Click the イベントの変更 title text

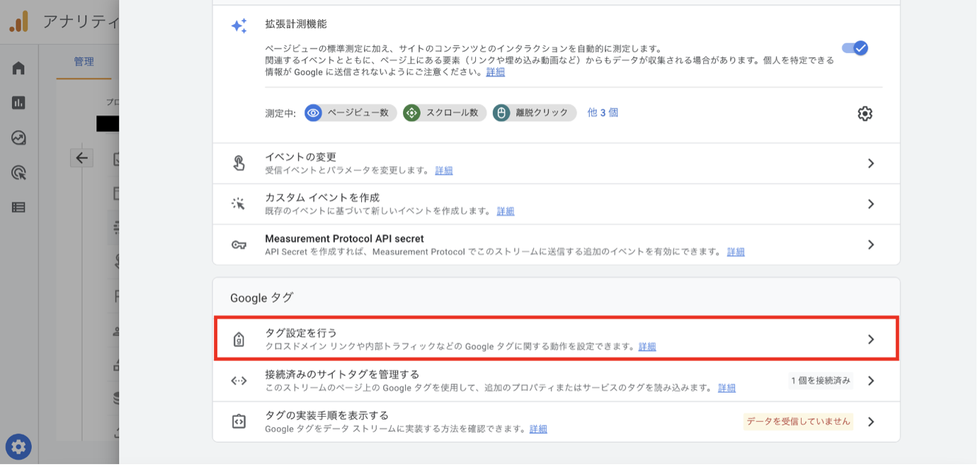(300, 156)
